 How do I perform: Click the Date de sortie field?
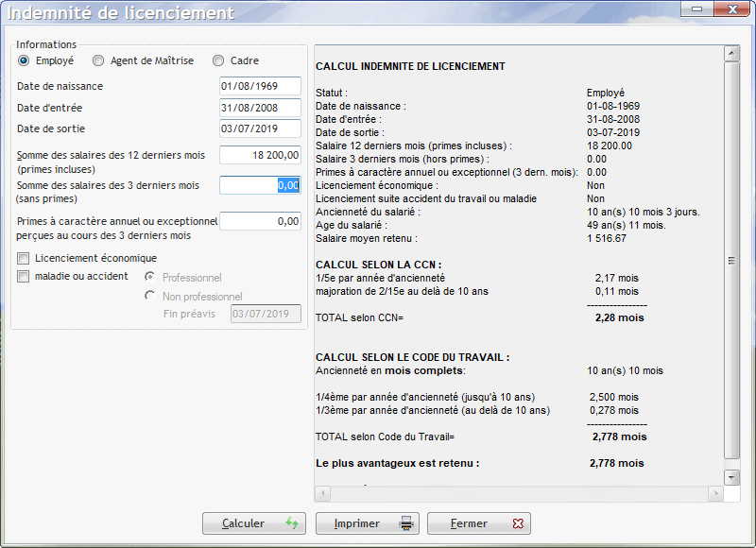click(x=260, y=128)
